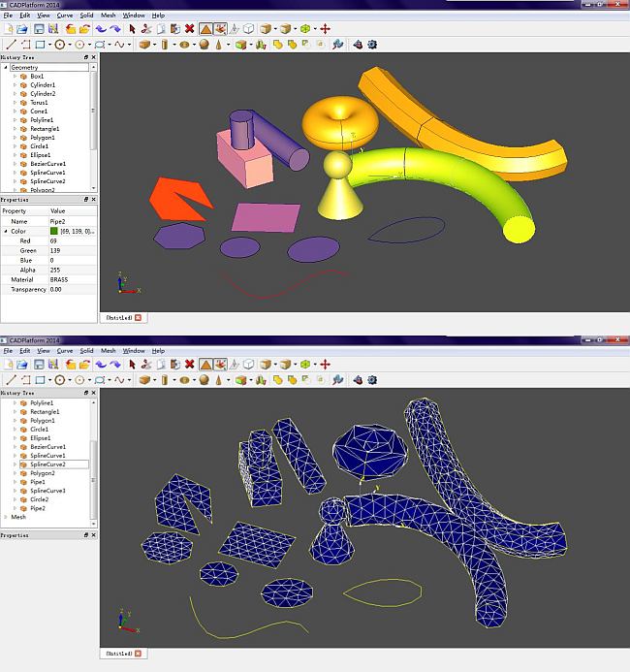
Task: Open Window menu in bottom window
Action: [134, 351]
